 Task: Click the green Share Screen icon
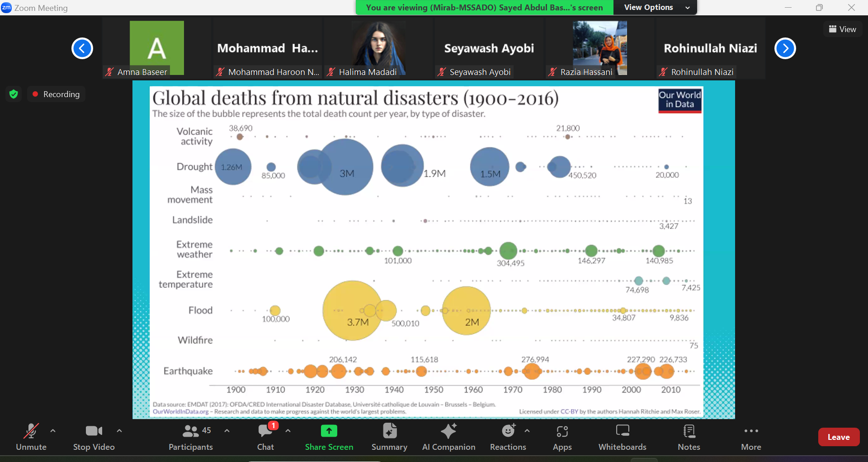[329, 431]
